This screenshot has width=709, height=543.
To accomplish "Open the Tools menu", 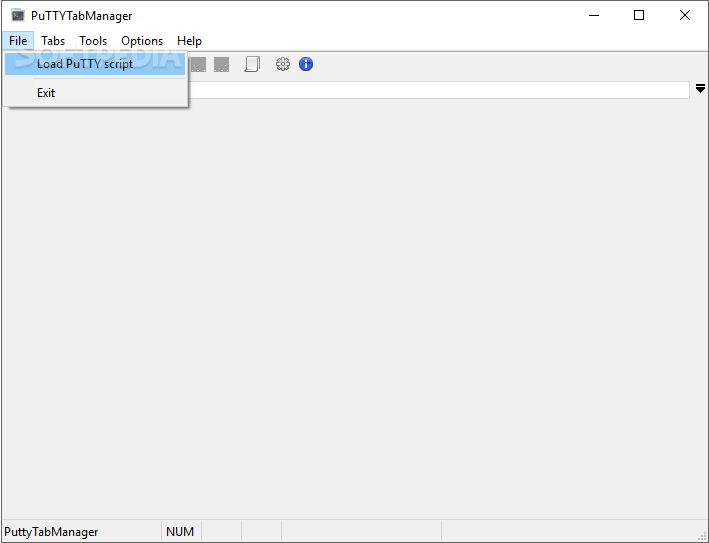I will (x=93, y=41).
